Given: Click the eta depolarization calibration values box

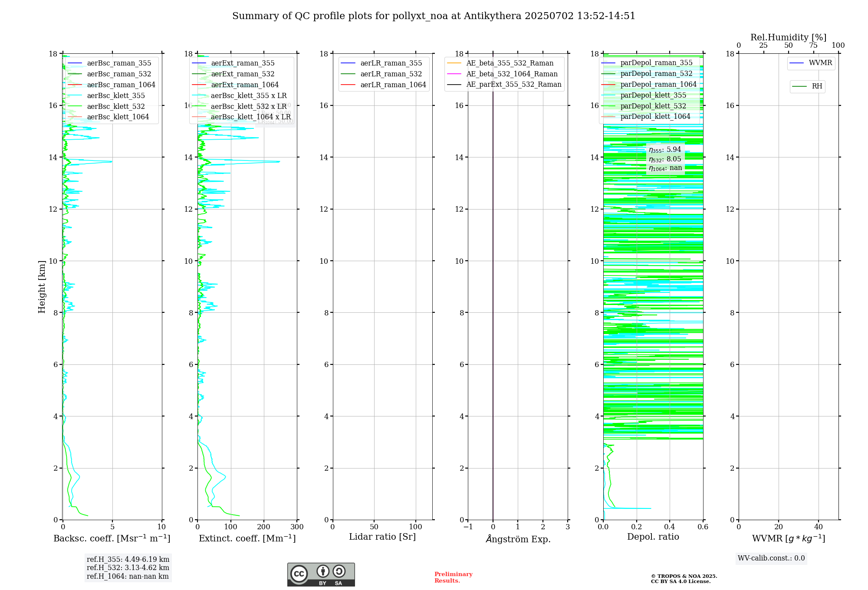Looking at the screenshot, I should tap(665, 159).
